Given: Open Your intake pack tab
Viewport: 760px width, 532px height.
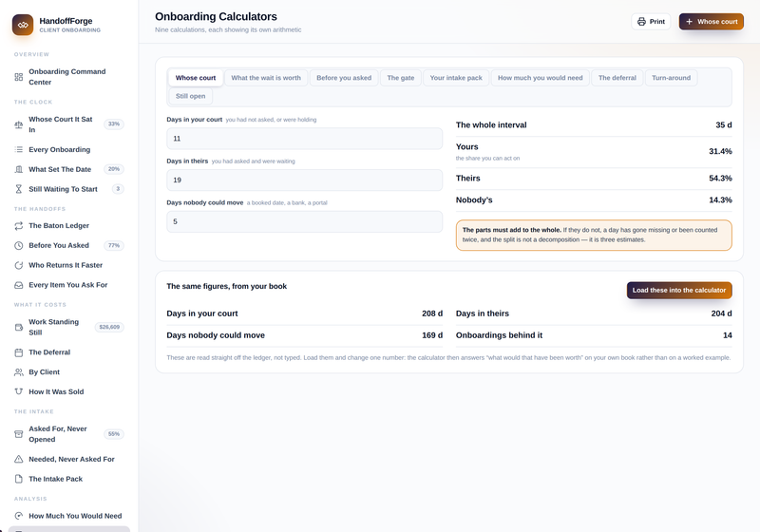Looking at the screenshot, I should pos(456,78).
